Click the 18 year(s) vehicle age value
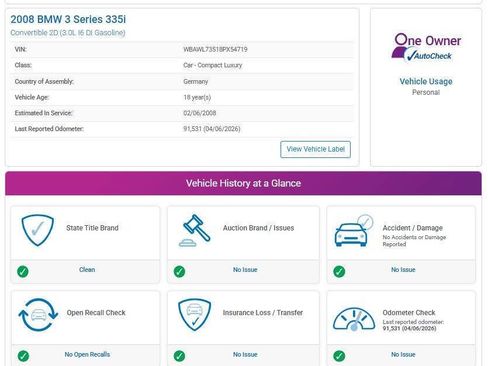Screen dimensions: 488x366 (x=197, y=97)
